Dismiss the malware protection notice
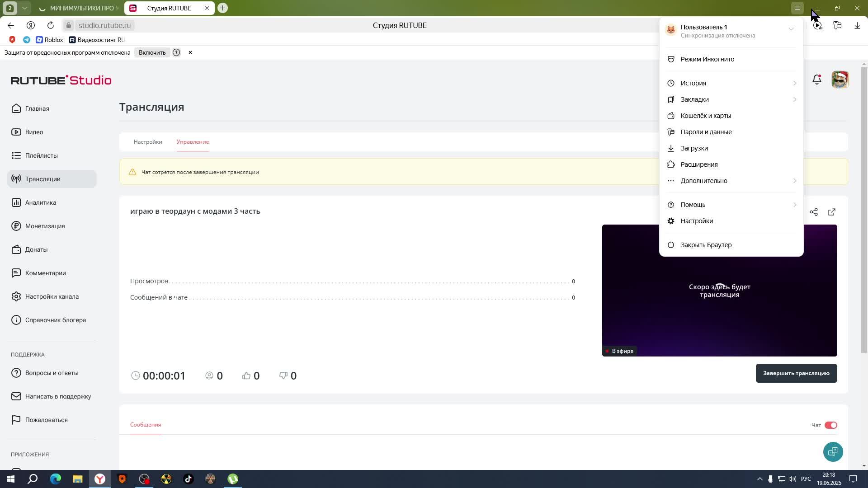This screenshot has width=868, height=488. pos(190,52)
